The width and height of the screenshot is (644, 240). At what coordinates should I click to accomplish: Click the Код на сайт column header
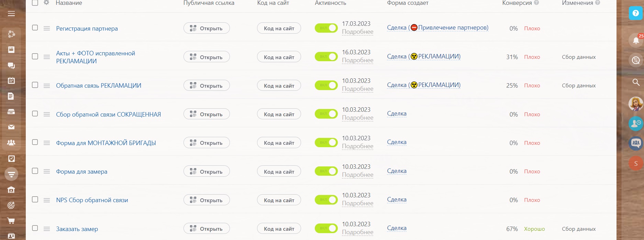(x=273, y=3)
